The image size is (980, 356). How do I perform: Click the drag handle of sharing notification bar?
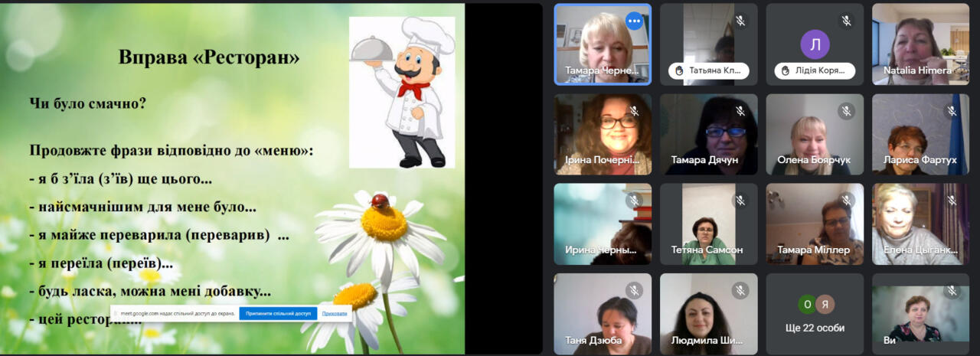[116, 313]
